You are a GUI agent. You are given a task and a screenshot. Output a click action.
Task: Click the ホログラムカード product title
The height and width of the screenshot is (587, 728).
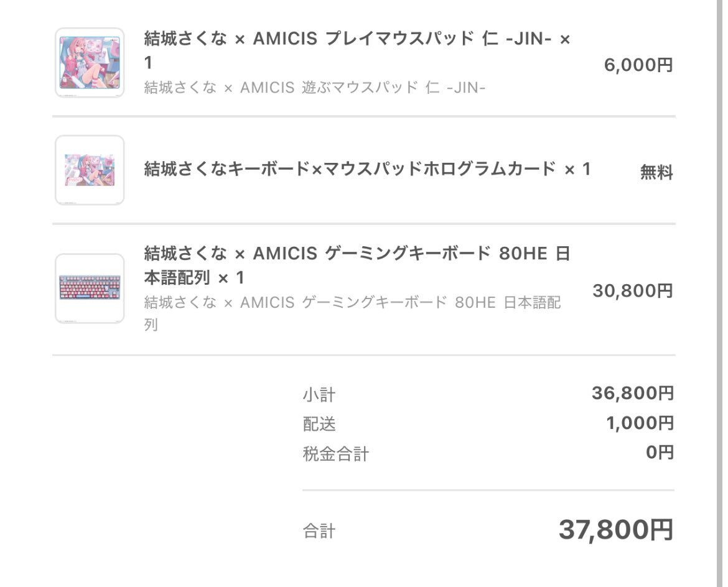pyautogui.click(x=366, y=169)
